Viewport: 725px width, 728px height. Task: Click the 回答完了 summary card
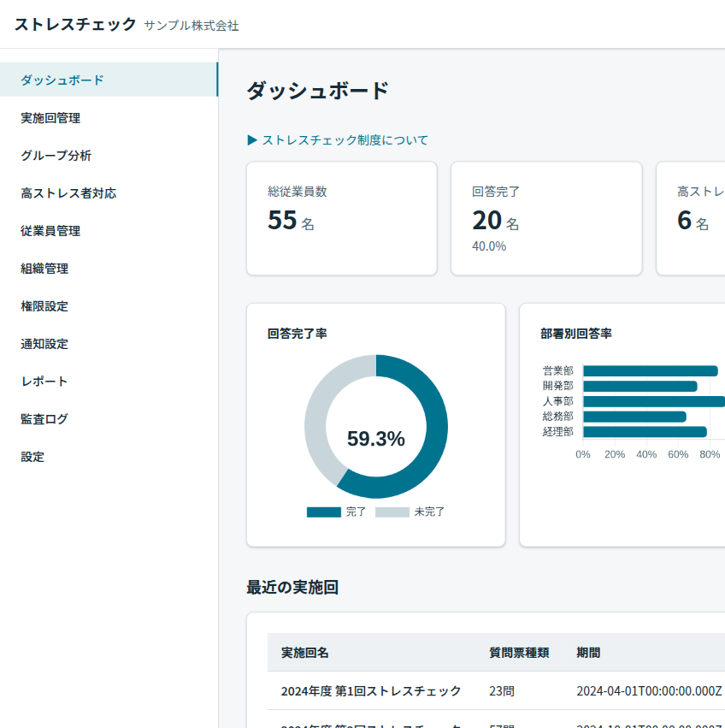click(x=545, y=218)
